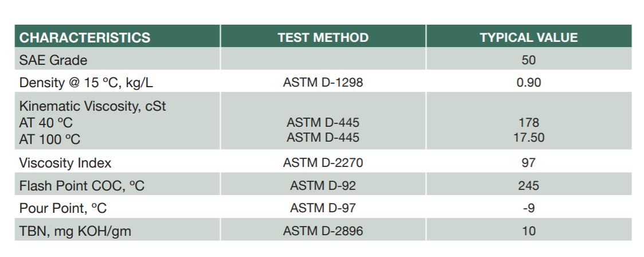Click the ASTM D-1298 test method
This screenshot has width=644, height=257.
(x=323, y=83)
